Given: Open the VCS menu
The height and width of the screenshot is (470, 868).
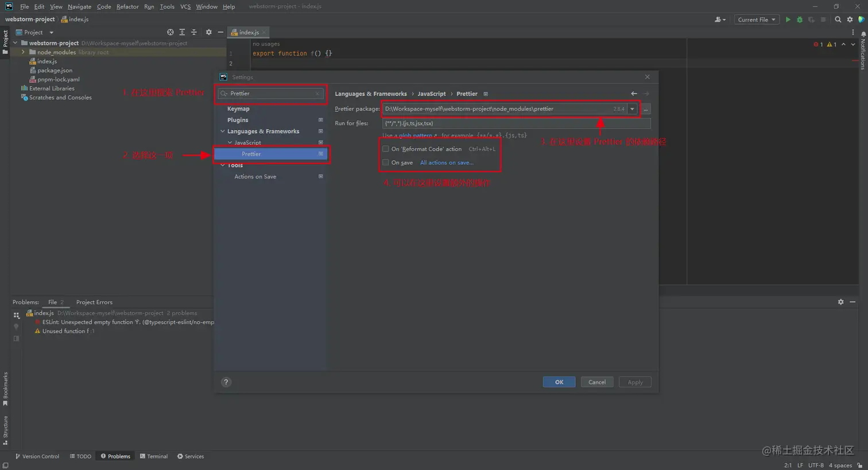Looking at the screenshot, I should pos(185,6).
